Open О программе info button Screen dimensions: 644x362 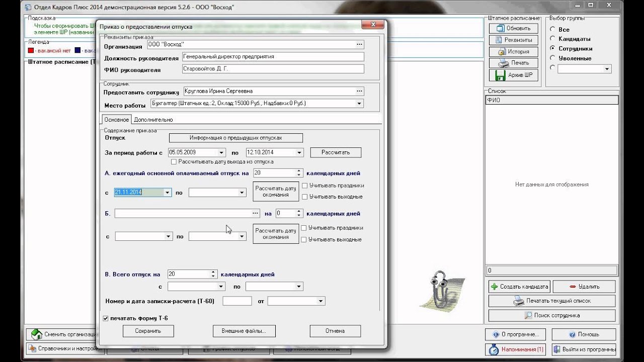coord(516,334)
